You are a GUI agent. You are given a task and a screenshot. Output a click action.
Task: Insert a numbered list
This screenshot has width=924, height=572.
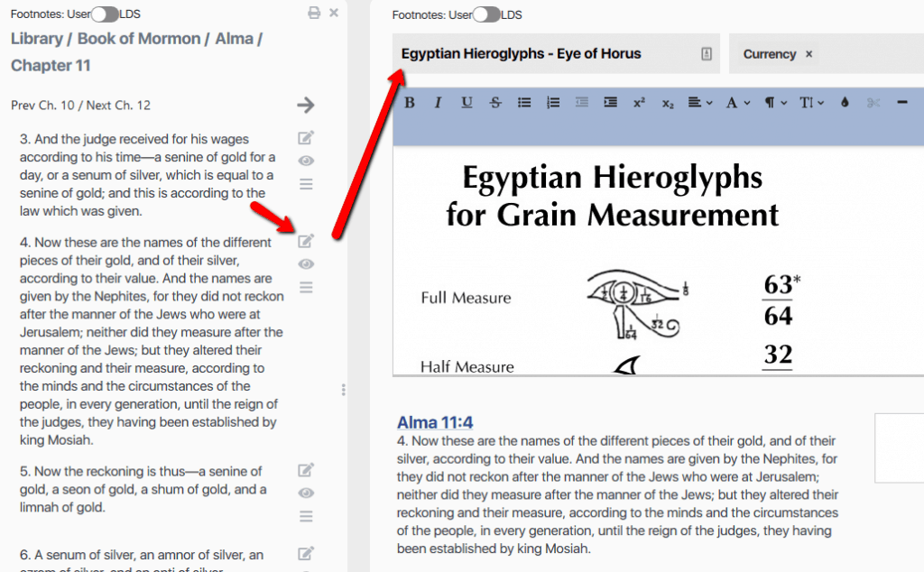tap(553, 102)
